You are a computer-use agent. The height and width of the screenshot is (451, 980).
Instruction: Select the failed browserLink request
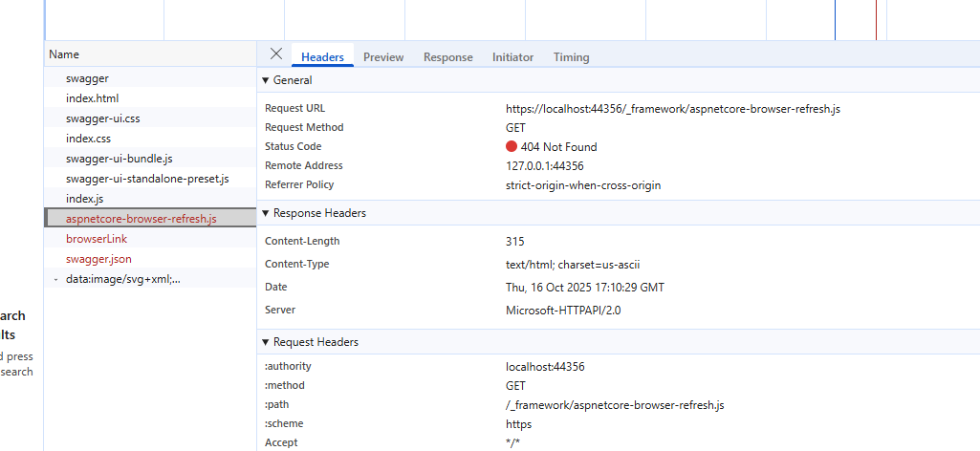[96, 239]
